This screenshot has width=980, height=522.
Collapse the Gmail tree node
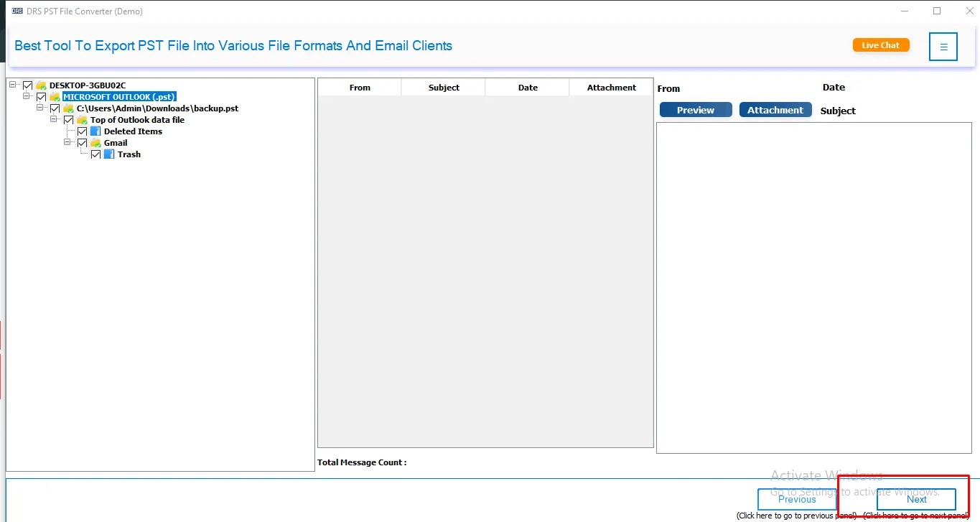pos(67,142)
